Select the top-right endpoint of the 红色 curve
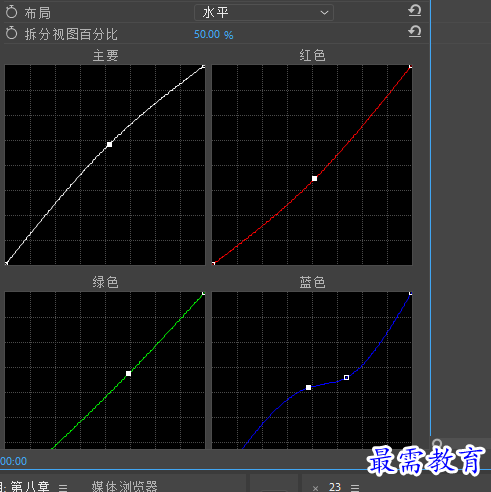Screen dimensions: 491x492 pyautogui.click(x=410, y=67)
